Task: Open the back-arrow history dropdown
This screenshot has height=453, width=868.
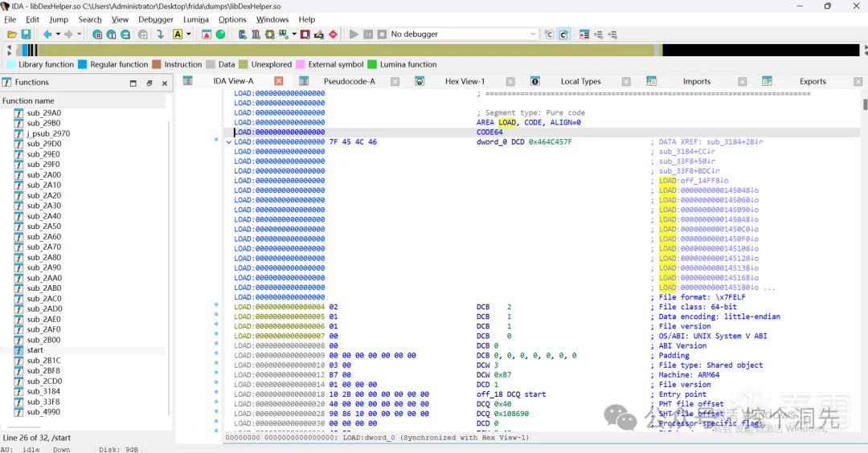Action: click(x=58, y=35)
